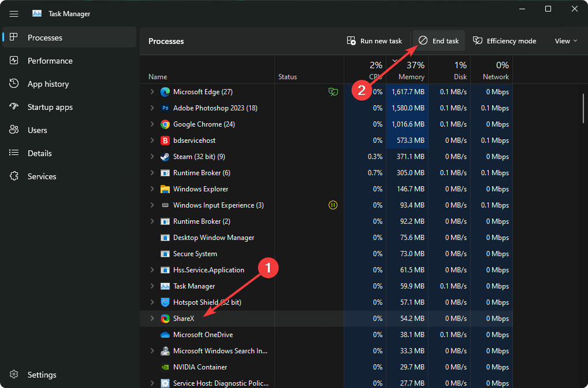The height and width of the screenshot is (388, 588).
Task: Click the vertical scrollbar of process list
Action: [x=583, y=108]
